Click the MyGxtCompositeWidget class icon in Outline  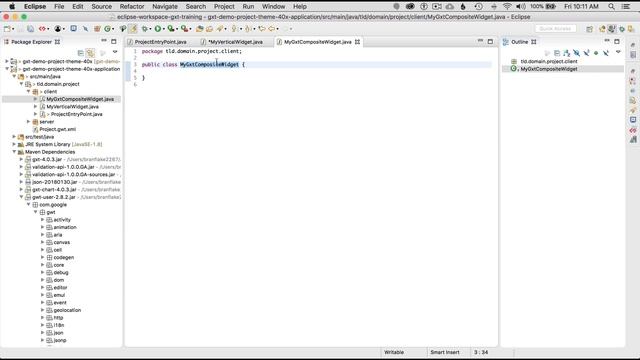pos(513,69)
